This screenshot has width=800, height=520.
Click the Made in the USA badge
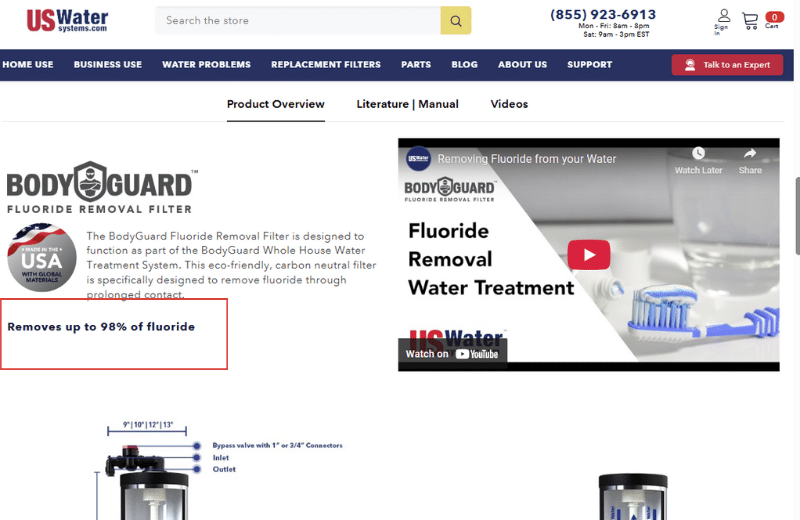coord(42,257)
